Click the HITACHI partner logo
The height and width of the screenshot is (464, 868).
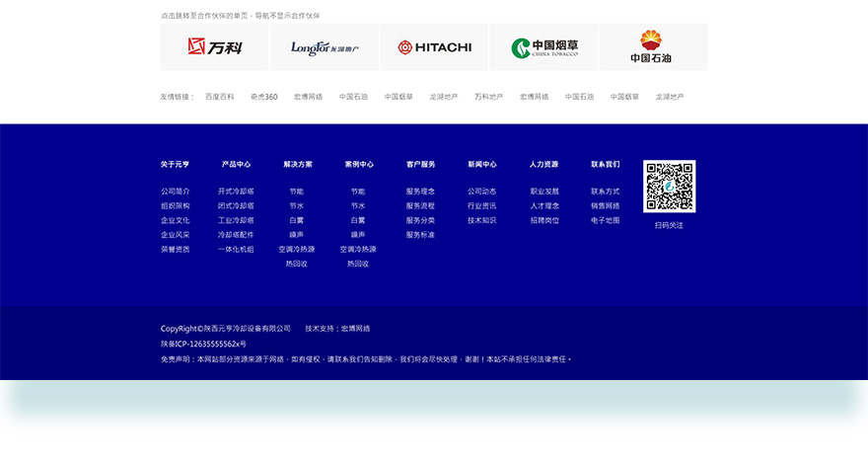pyautogui.click(x=434, y=46)
